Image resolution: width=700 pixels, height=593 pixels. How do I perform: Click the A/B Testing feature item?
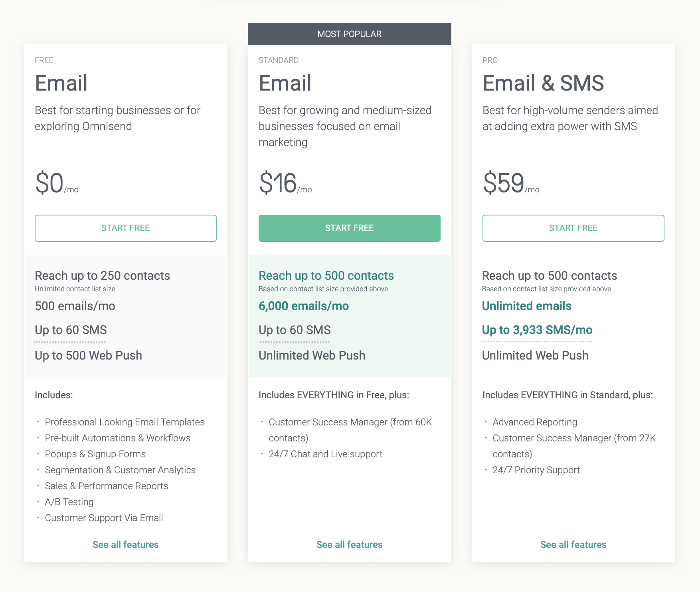pos(69,502)
